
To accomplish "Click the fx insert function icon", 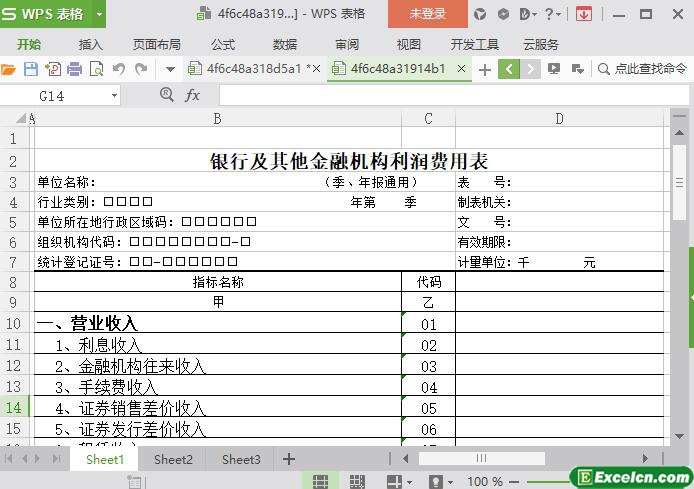I will [192, 95].
